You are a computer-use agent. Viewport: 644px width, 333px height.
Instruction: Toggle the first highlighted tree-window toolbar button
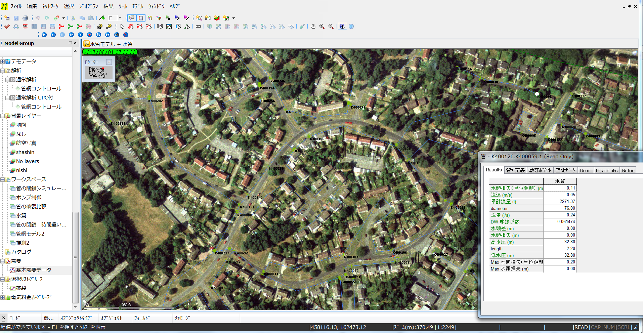point(132,18)
